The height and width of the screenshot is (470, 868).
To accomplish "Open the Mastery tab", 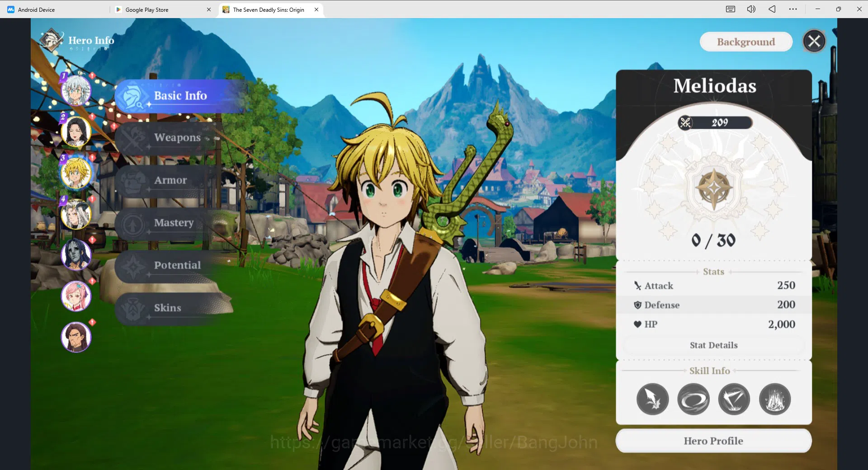I will click(171, 223).
